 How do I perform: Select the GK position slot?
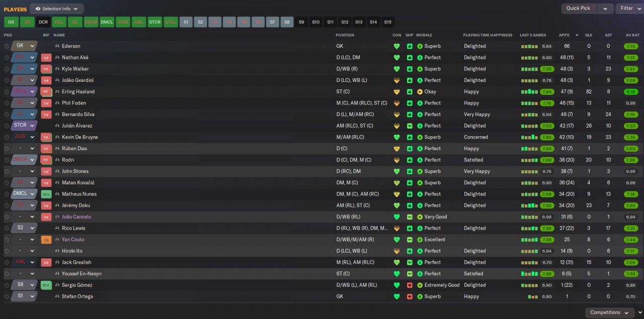coord(11,22)
